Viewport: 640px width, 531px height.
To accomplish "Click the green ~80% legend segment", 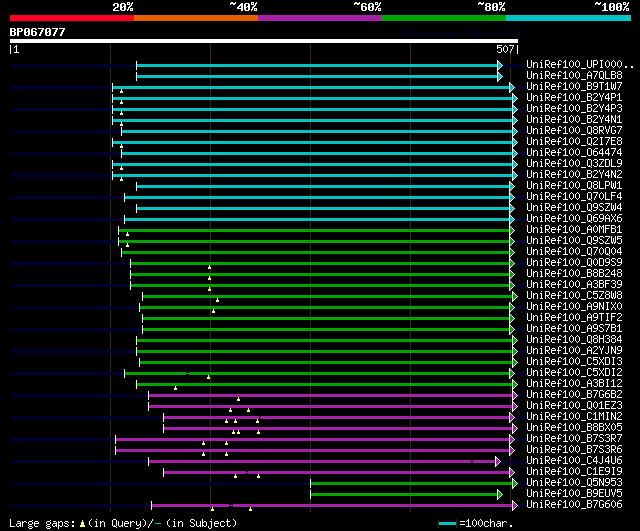I will (x=444, y=18).
